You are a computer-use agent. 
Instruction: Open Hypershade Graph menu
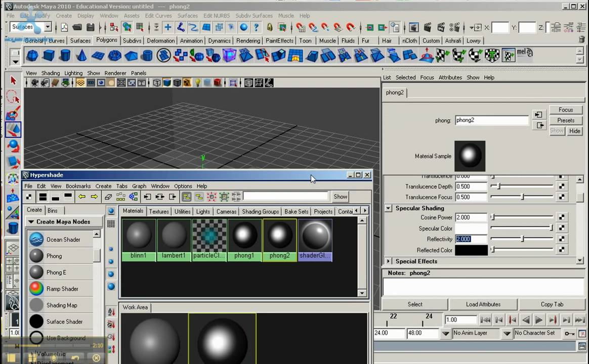[139, 186]
